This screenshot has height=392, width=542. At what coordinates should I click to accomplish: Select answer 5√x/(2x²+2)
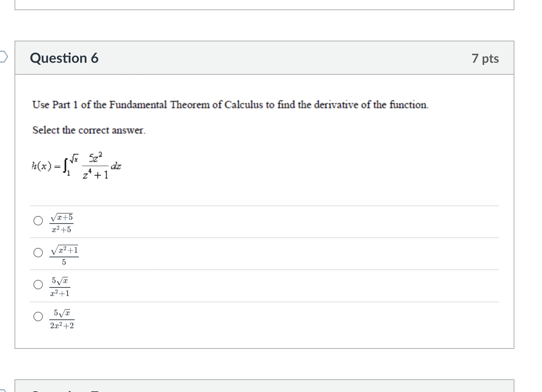37,316
